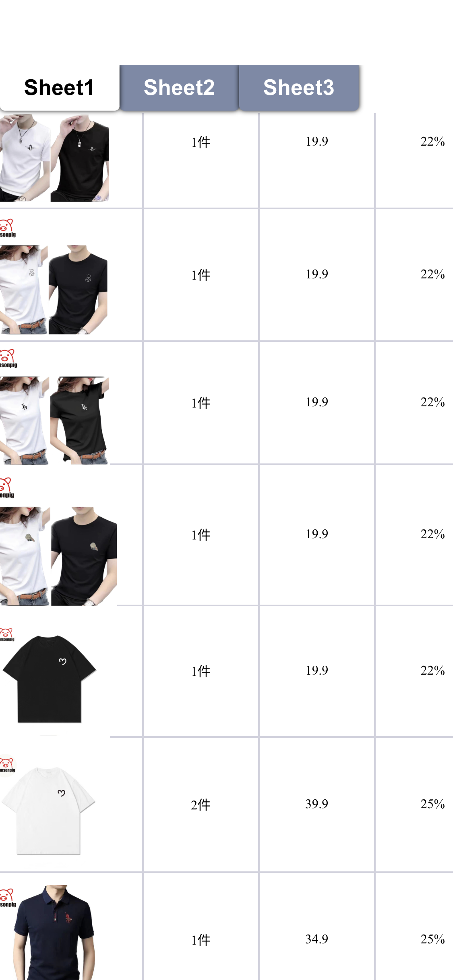The height and width of the screenshot is (980, 453).
Task: Open the navy polo shirt image
Action: coord(54,933)
